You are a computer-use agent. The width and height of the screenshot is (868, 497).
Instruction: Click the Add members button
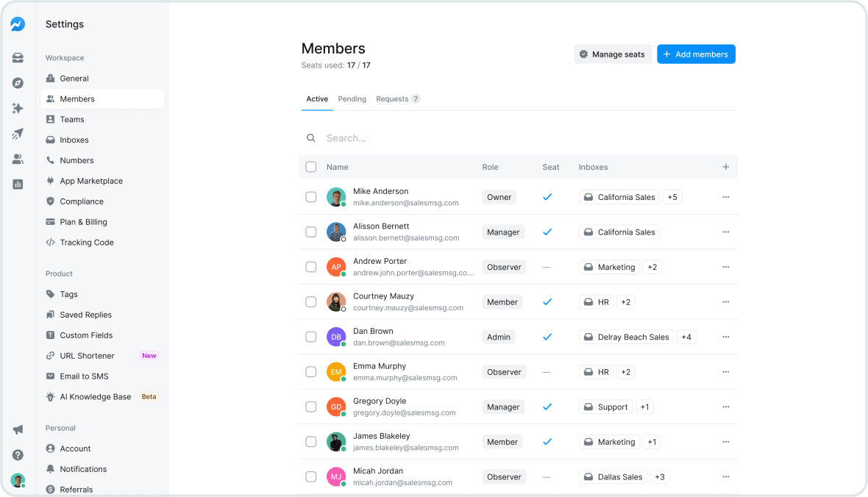(696, 54)
